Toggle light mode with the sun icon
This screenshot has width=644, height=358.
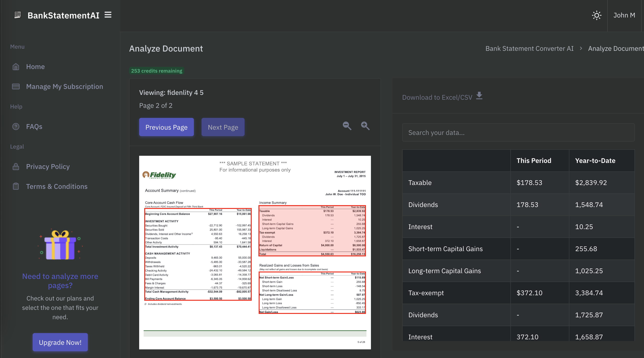click(x=596, y=16)
